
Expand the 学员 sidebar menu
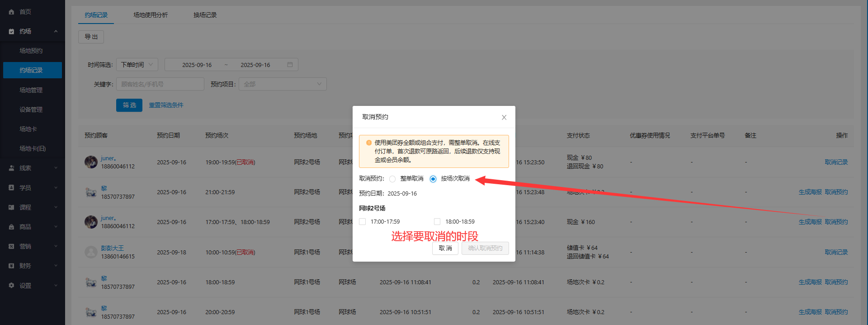(56, 187)
